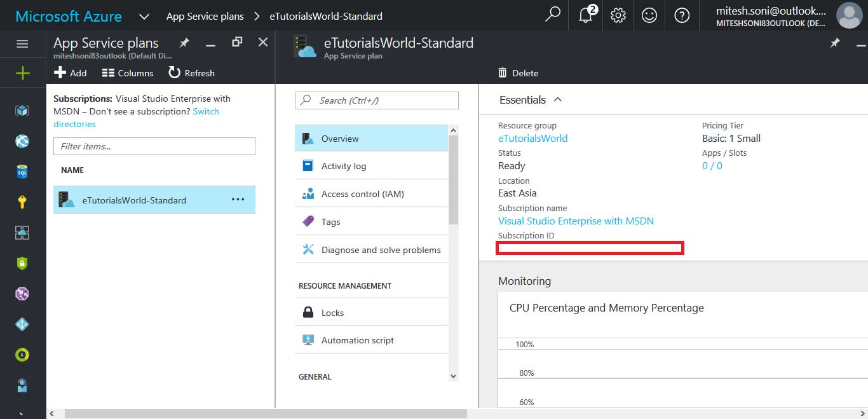
Task: Toggle the hamburger menu in left sidebar
Action: coord(23,44)
